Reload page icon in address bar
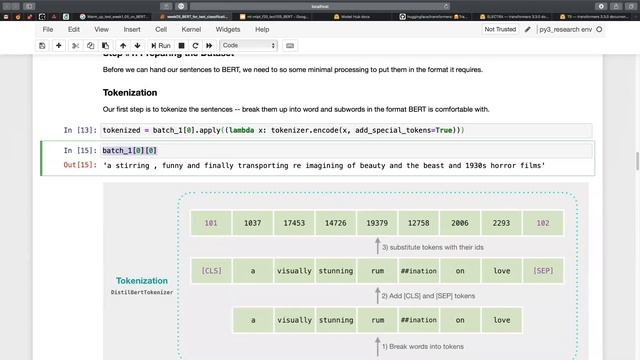 (446, 6)
